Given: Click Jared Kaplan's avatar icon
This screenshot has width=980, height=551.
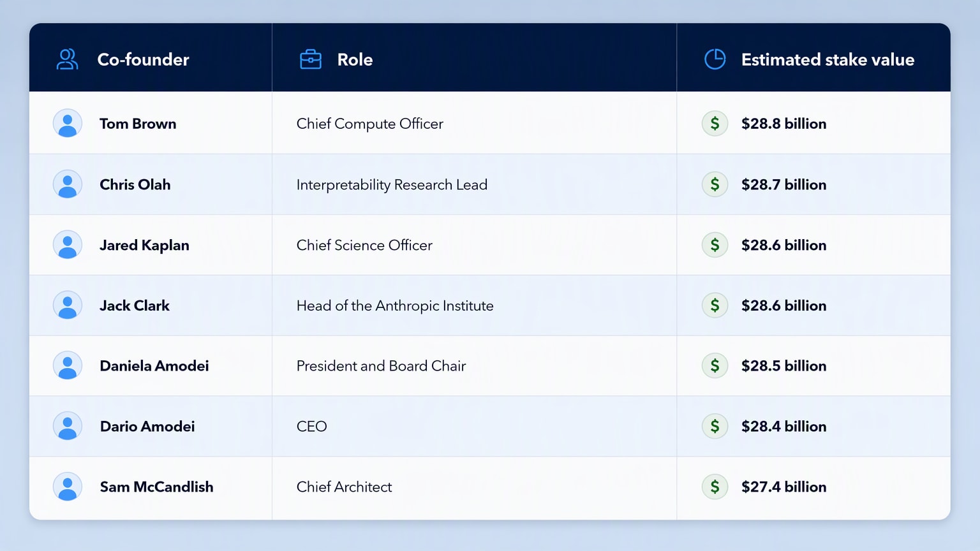Looking at the screenshot, I should coord(68,245).
